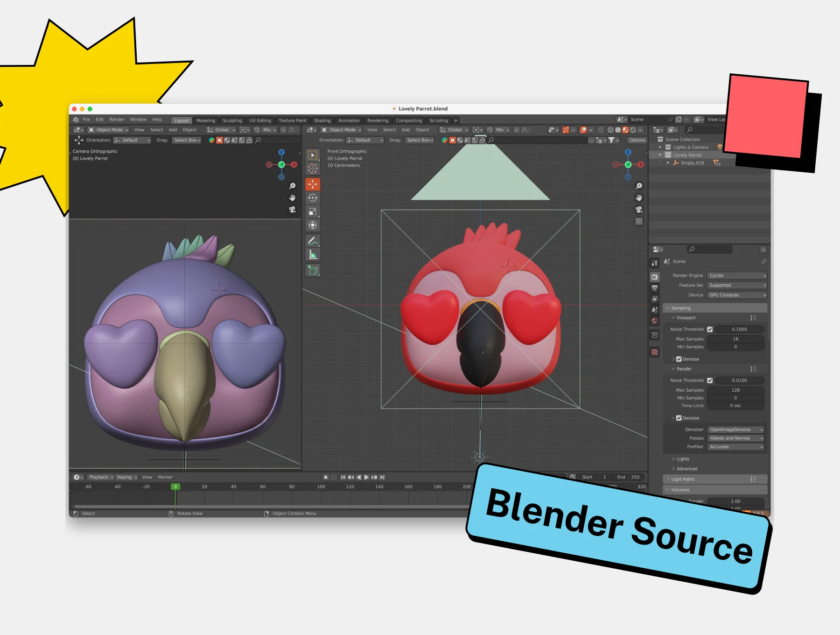Open the Render properties tab icon

pyautogui.click(x=655, y=277)
